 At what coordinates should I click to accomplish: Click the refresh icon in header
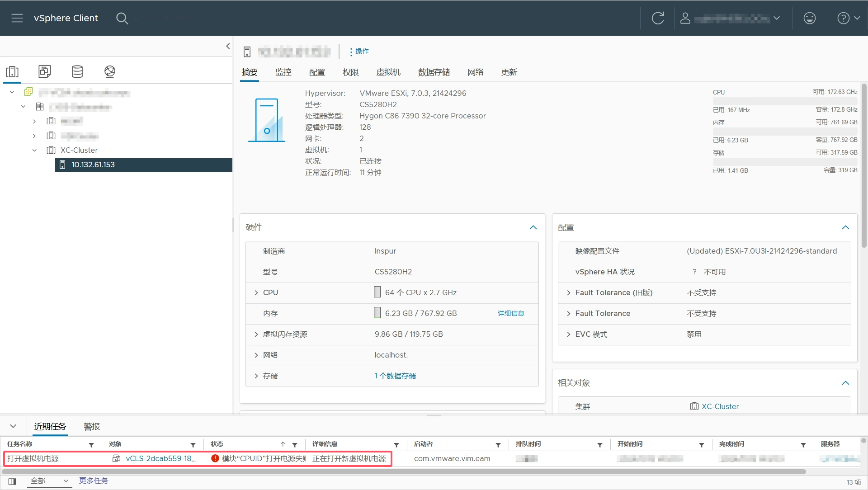tap(658, 18)
